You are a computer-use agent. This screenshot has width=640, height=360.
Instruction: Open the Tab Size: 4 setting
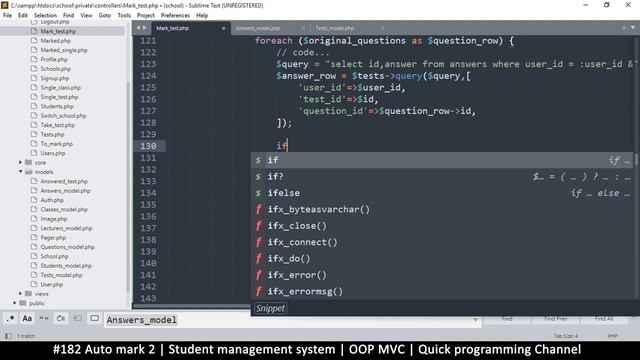pyautogui.click(x=565, y=336)
